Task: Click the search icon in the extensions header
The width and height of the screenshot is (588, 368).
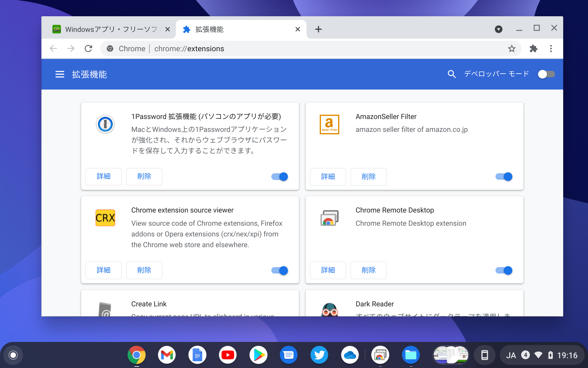Action: click(x=451, y=74)
